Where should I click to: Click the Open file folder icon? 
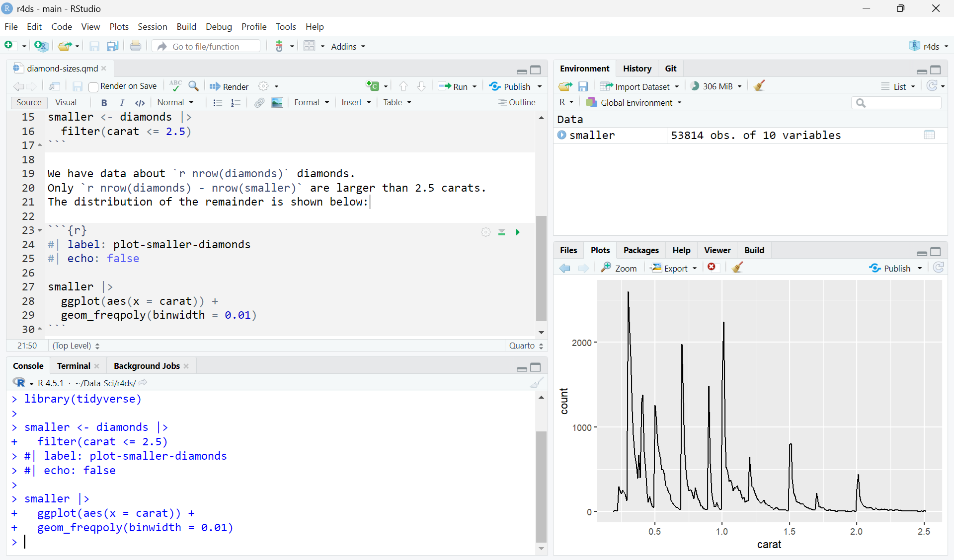(64, 46)
